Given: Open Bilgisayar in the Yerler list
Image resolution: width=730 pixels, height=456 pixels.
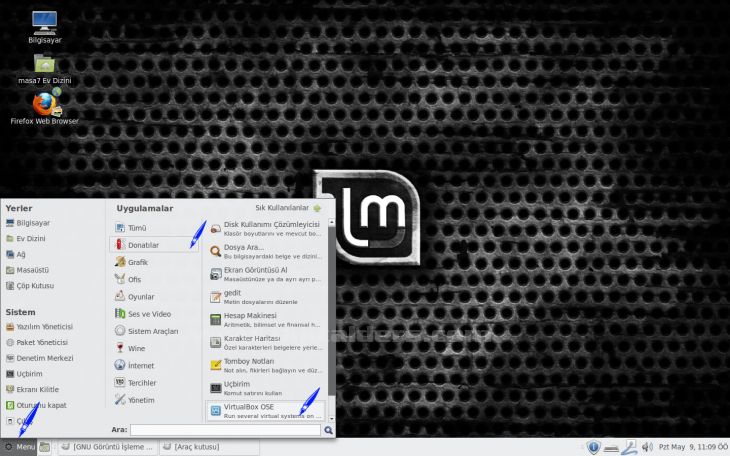Looking at the screenshot, I should point(28,223).
